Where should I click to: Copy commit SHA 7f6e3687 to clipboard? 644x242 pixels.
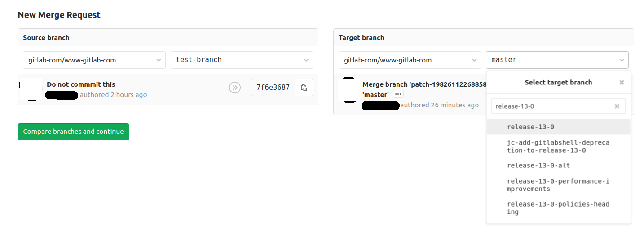point(304,88)
